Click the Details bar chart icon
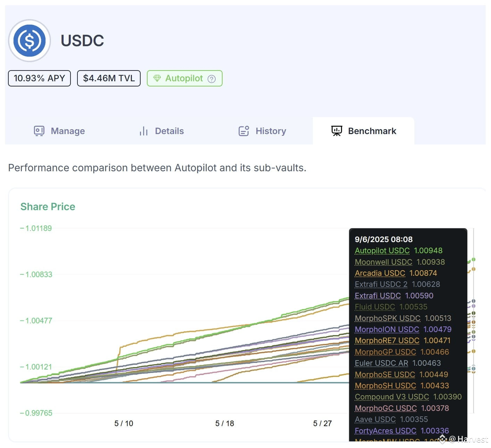The height and width of the screenshot is (448, 491). tap(143, 131)
